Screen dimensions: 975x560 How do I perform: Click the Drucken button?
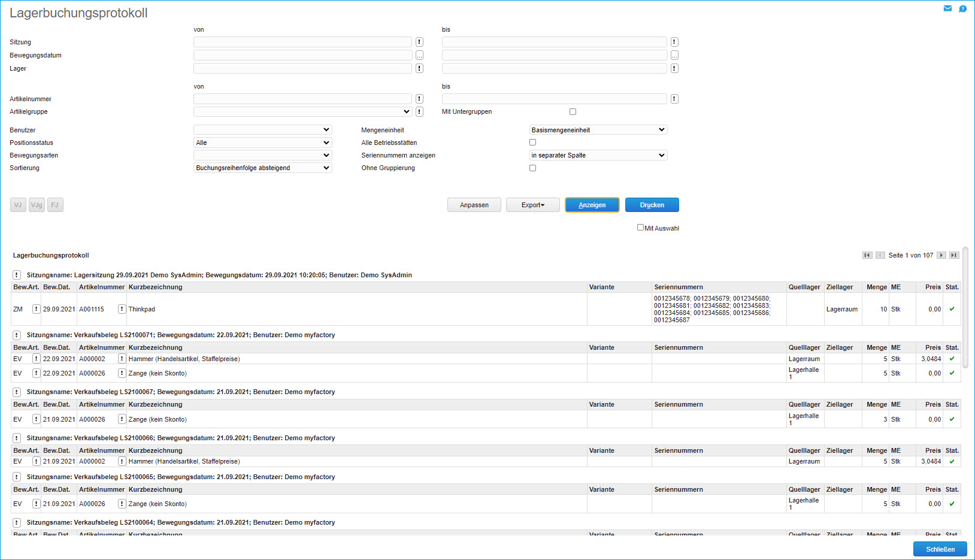tap(652, 205)
